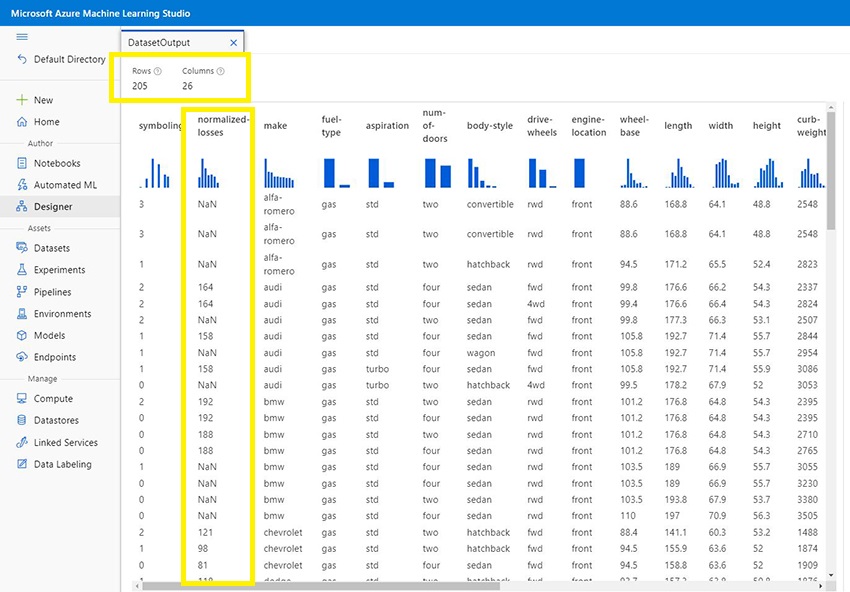Close the DatasetOutput tab

click(x=233, y=43)
